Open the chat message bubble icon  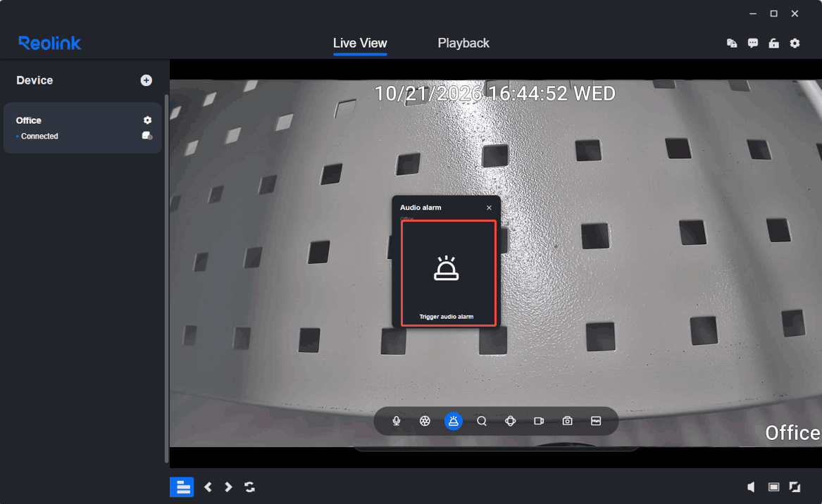(x=753, y=43)
